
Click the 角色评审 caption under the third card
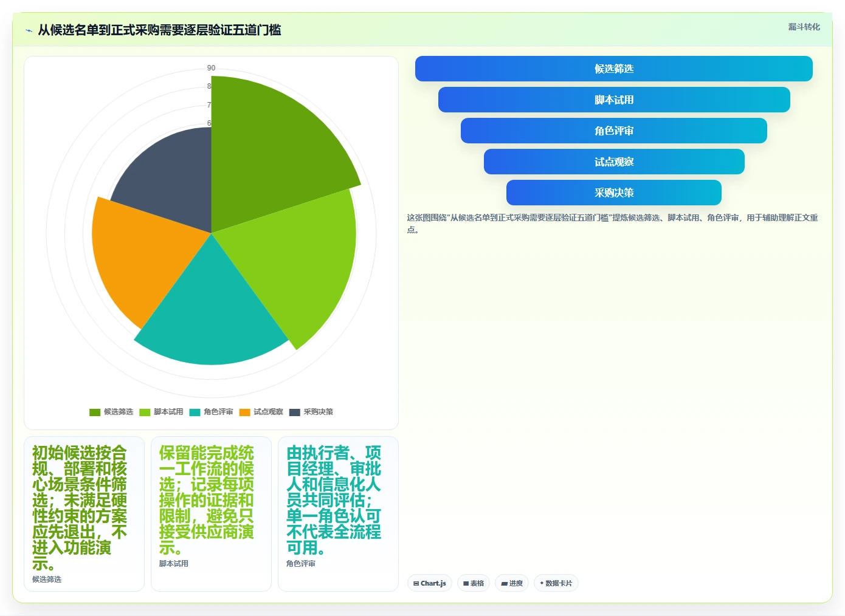pos(301,564)
